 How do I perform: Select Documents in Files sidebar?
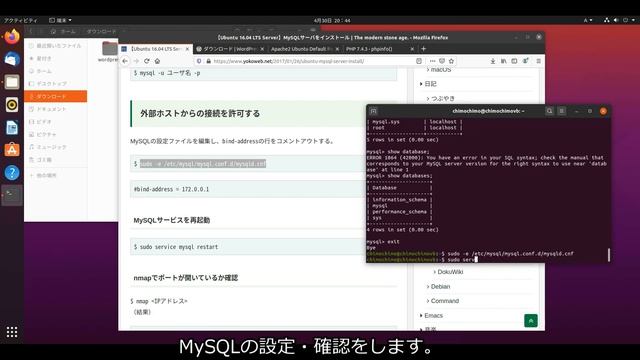pyautogui.click(x=56, y=109)
